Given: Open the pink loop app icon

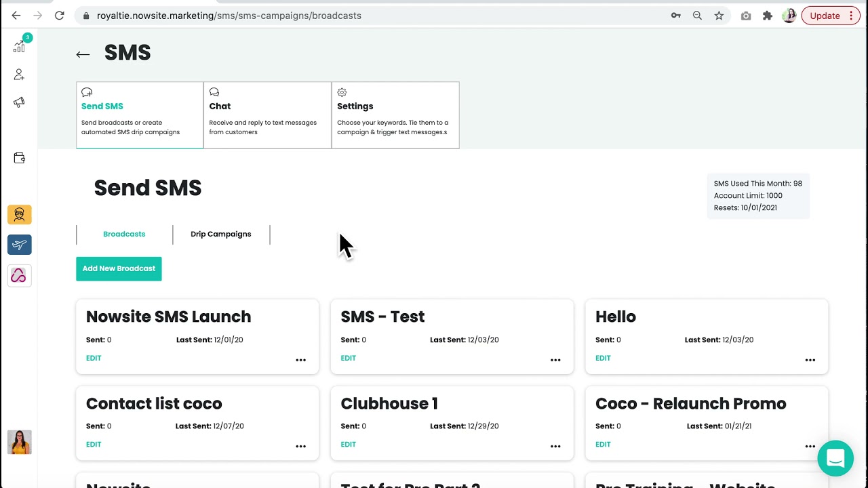Looking at the screenshot, I should pyautogui.click(x=20, y=275).
